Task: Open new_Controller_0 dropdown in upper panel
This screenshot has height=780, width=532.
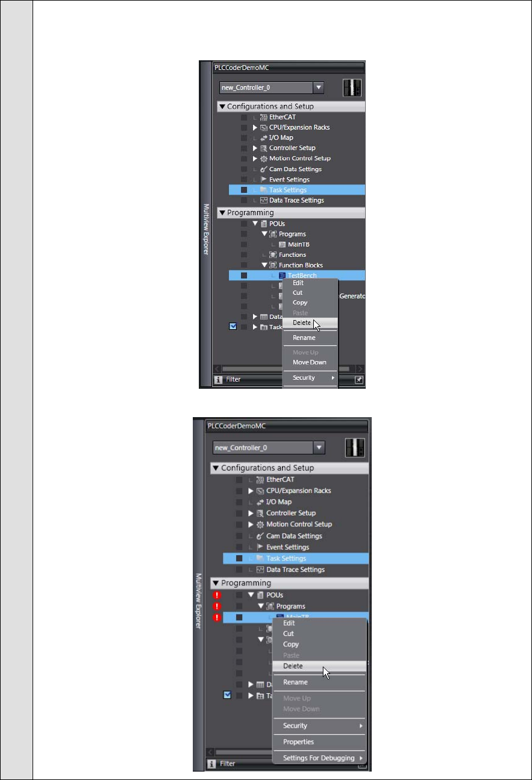Action: coord(319,87)
